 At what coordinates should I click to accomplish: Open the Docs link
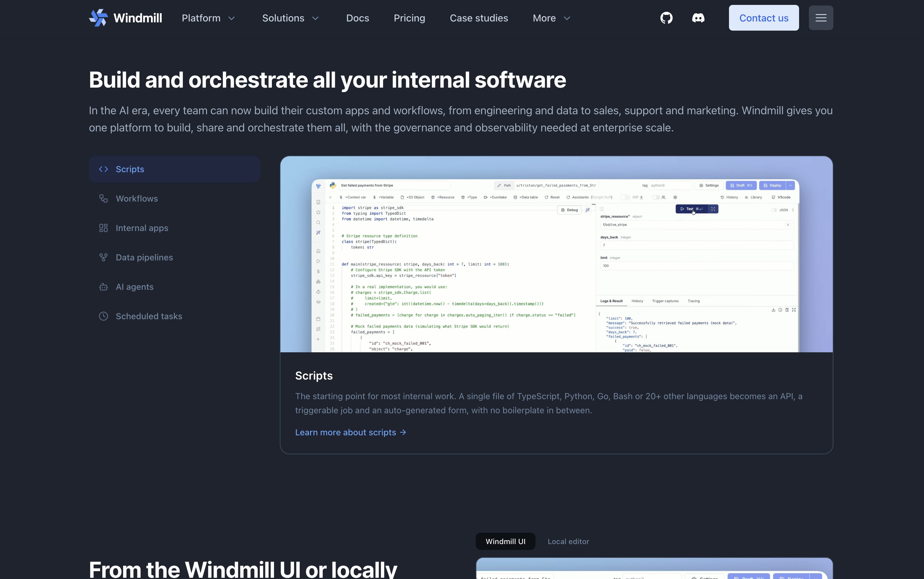[x=357, y=18]
